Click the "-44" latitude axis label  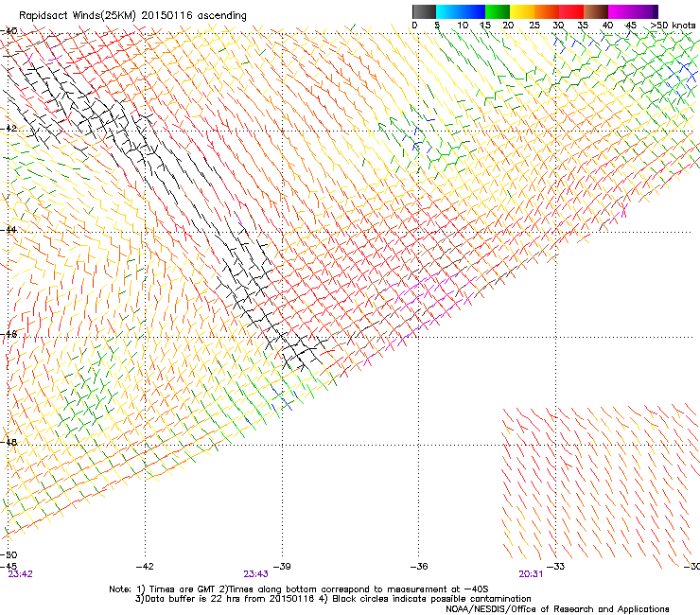[x=9, y=230]
